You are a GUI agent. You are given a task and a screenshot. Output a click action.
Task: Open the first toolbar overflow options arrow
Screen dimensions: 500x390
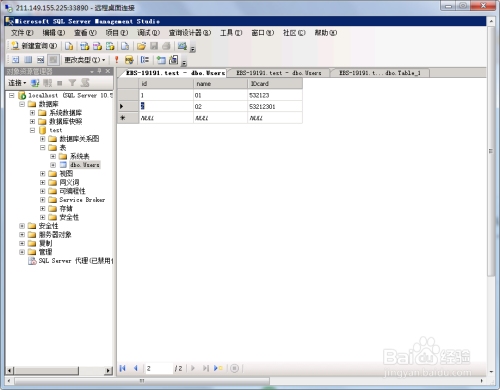click(x=193, y=49)
